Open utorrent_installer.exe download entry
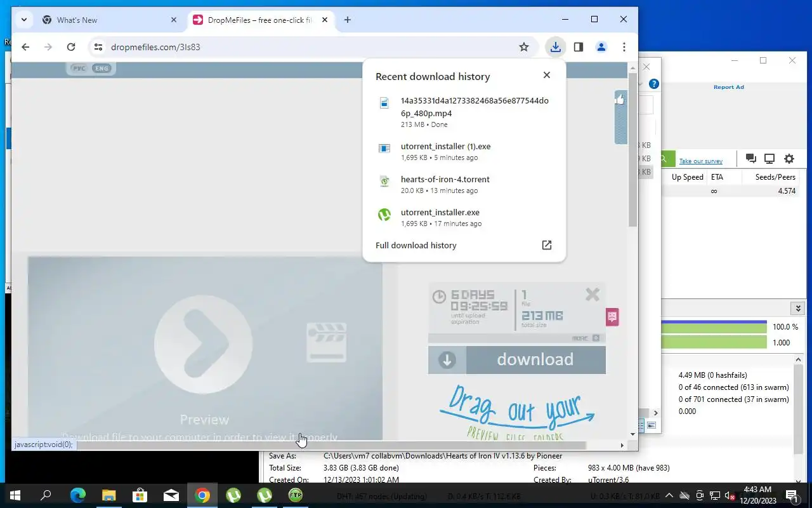Screen dimensions: 812x508 (x=464, y=217)
